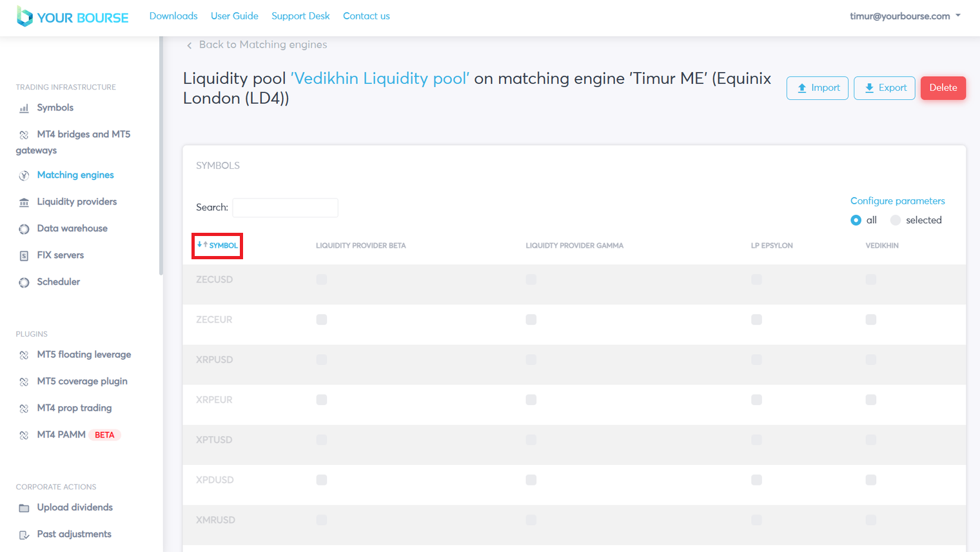Select the 'selected' radio button

[x=895, y=221]
